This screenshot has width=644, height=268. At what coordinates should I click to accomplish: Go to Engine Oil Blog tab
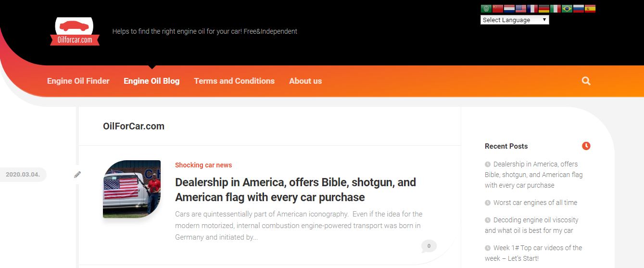point(152,81)
